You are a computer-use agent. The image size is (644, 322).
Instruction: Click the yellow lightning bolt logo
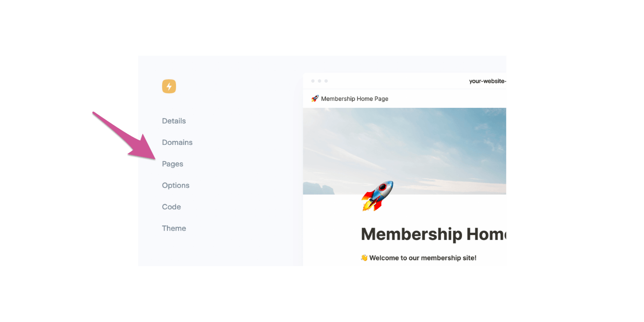tap(169, 86)
